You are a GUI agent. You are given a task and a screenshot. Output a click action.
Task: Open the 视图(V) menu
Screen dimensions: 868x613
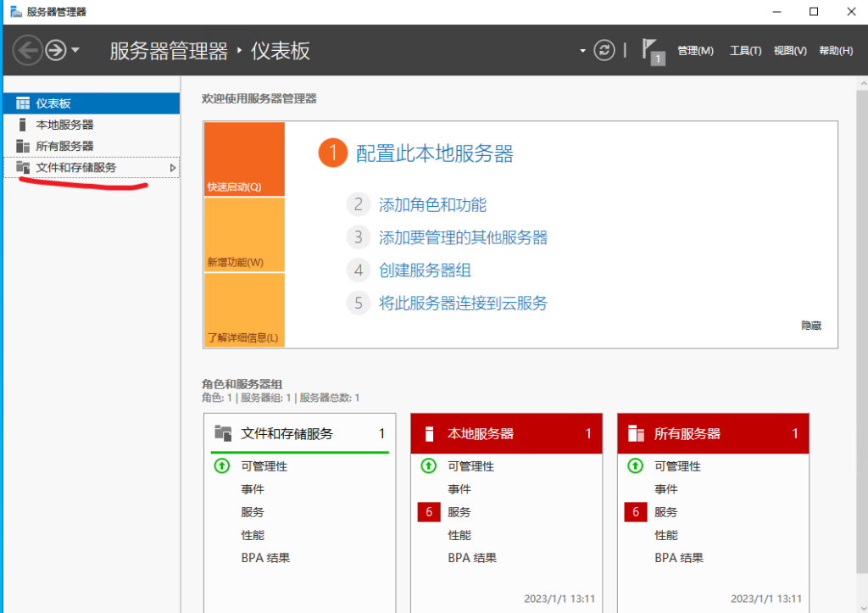coord(790,51)
